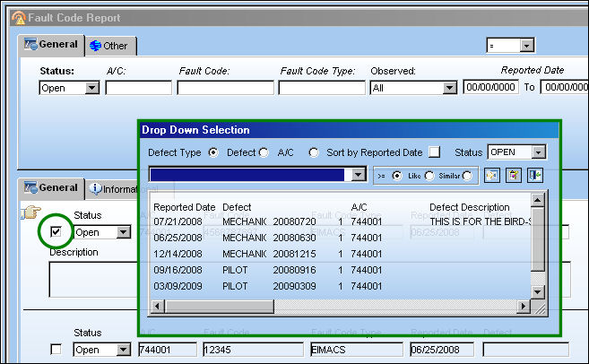Open the equals operator dropdown at top right
Screen dimensions: 589x364
click(526, 46)
